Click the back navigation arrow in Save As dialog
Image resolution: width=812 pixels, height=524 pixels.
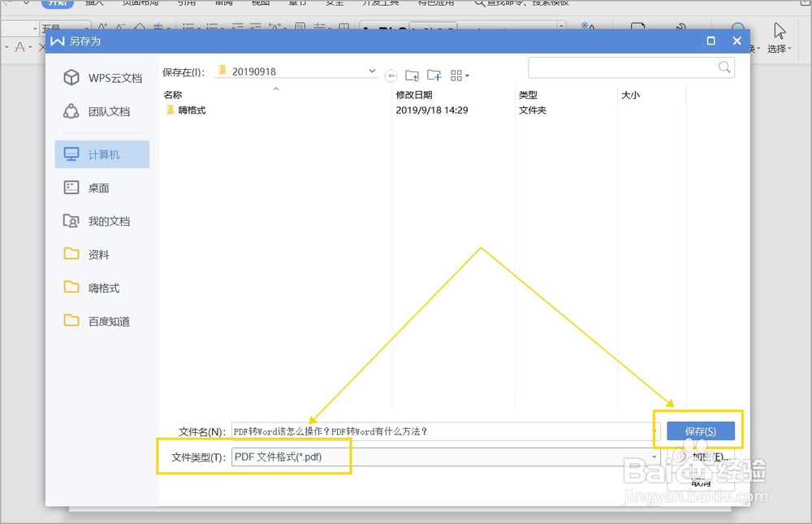[x=391, y=75]
